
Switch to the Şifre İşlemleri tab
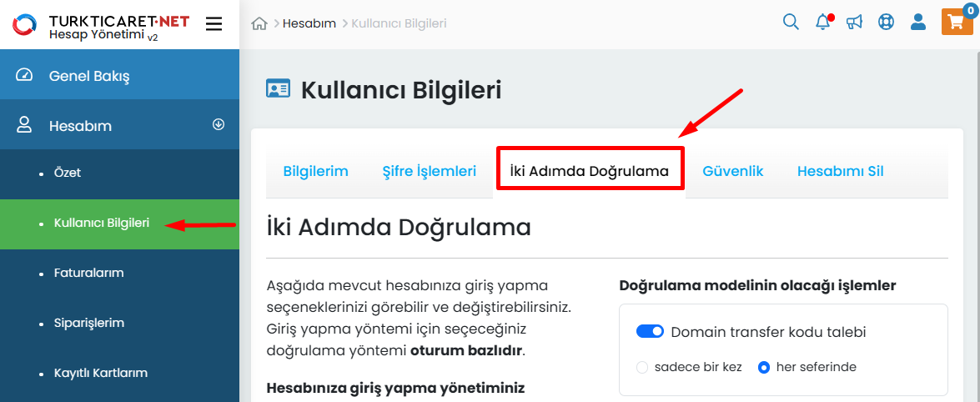pyautogui.click(x=429, y=171)
